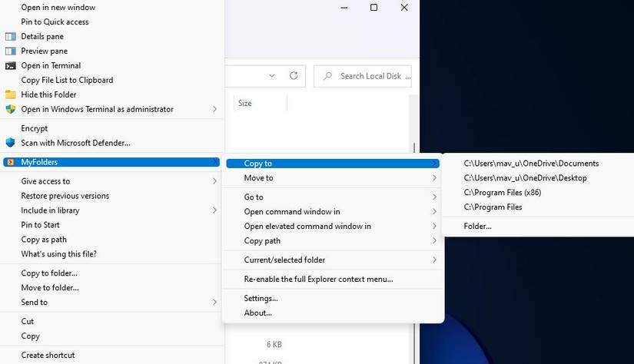
Task: Expand the Current/selected folder submenu arrow
Action: coord(434,260)
